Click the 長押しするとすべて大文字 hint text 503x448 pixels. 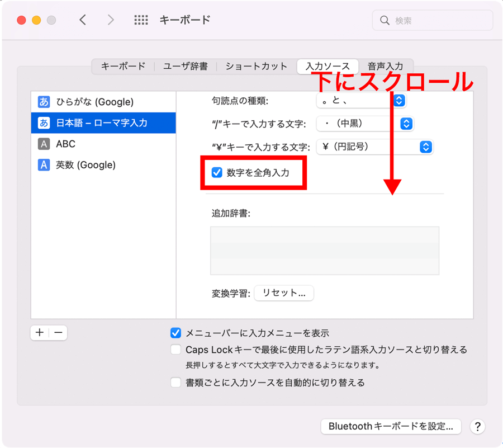[x=283, y=365]
